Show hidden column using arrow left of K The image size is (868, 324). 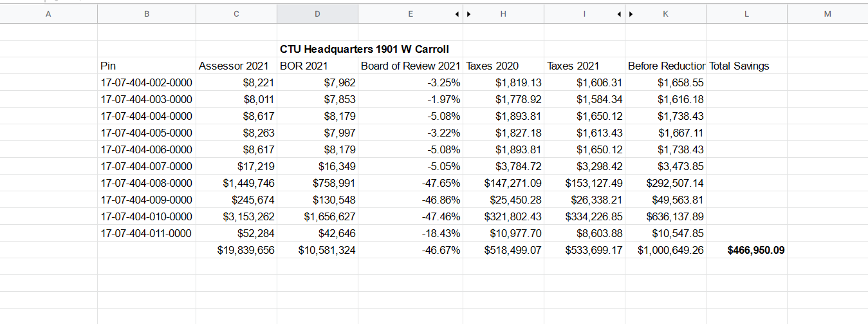631,14
